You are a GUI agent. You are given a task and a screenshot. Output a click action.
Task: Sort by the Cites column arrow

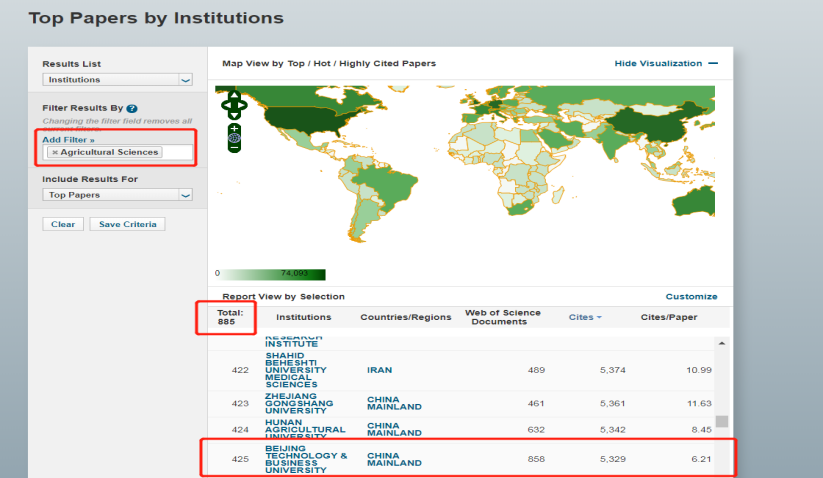(x=599, y=317)
